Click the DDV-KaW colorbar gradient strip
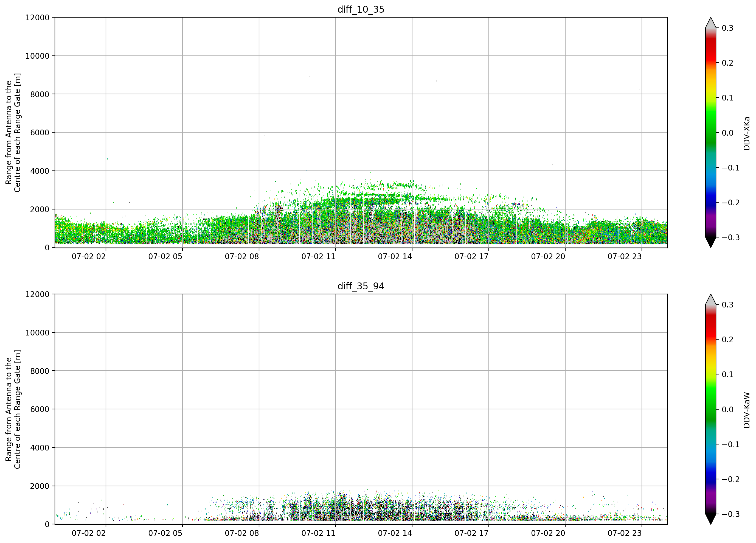The height and width of the screenshot is (543, 756). click(x=711, y=409)
